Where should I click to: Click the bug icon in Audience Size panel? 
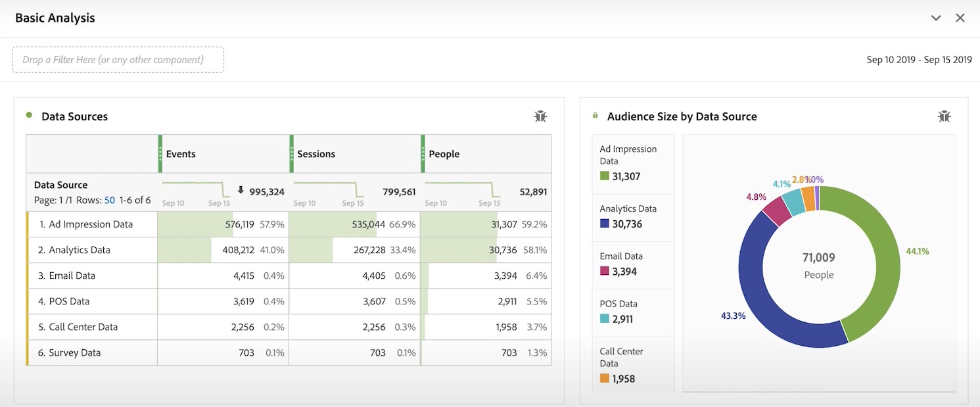(x=944, y=116)
